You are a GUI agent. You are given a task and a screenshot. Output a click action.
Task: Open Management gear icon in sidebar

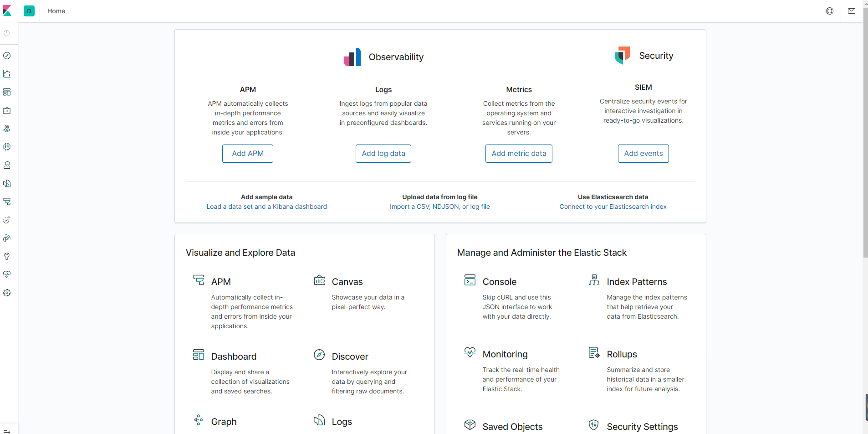click(7, 293)
